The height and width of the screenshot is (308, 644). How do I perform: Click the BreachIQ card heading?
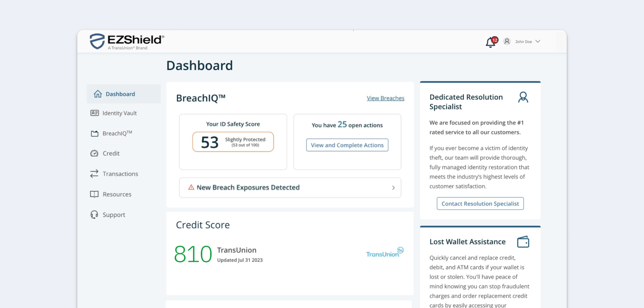(x=201, y=98)
